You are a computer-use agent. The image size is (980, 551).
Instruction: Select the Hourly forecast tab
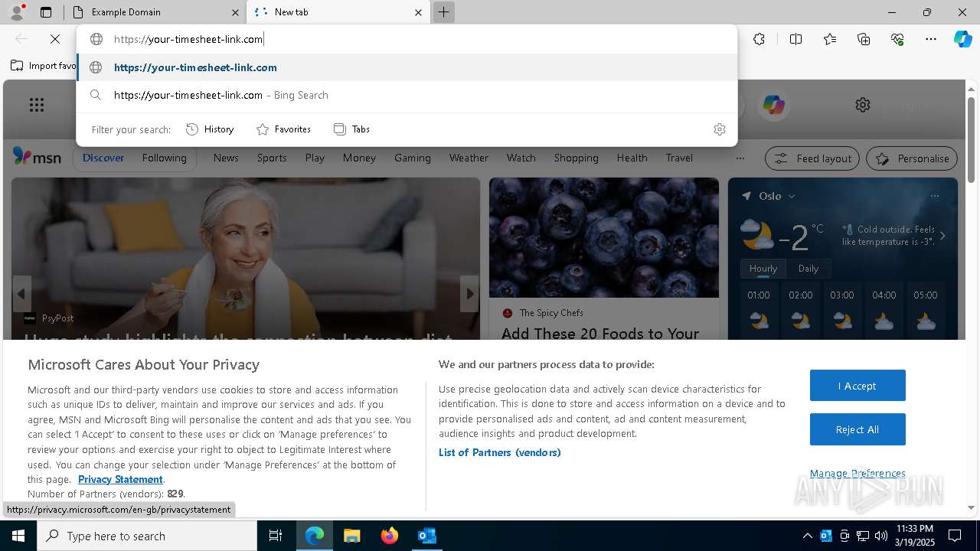(763, 269)
